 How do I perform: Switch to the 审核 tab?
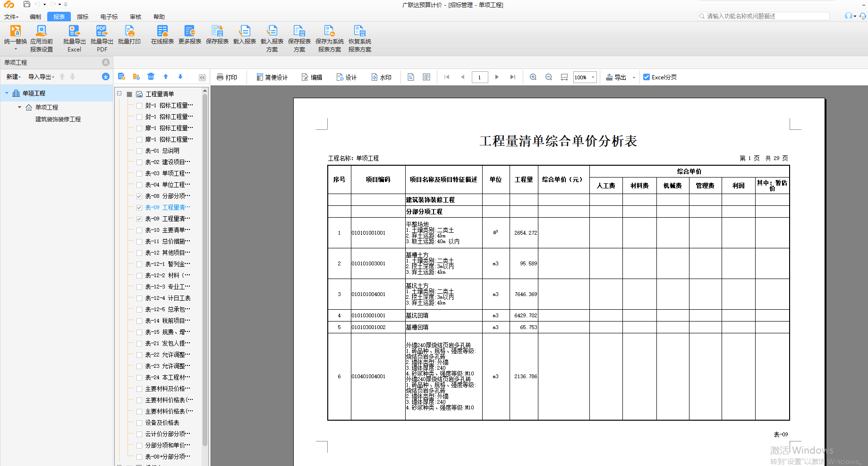point(136,17)
